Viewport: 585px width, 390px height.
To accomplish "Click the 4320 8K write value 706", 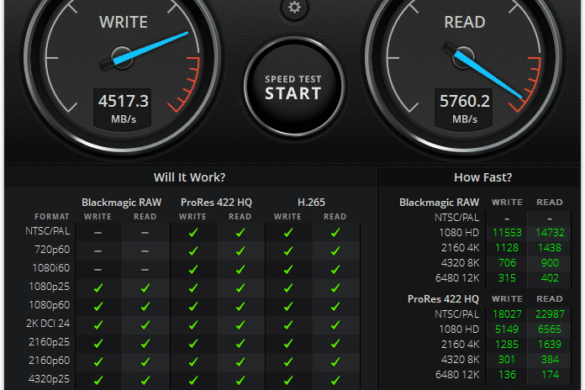I will pos(507,263).
